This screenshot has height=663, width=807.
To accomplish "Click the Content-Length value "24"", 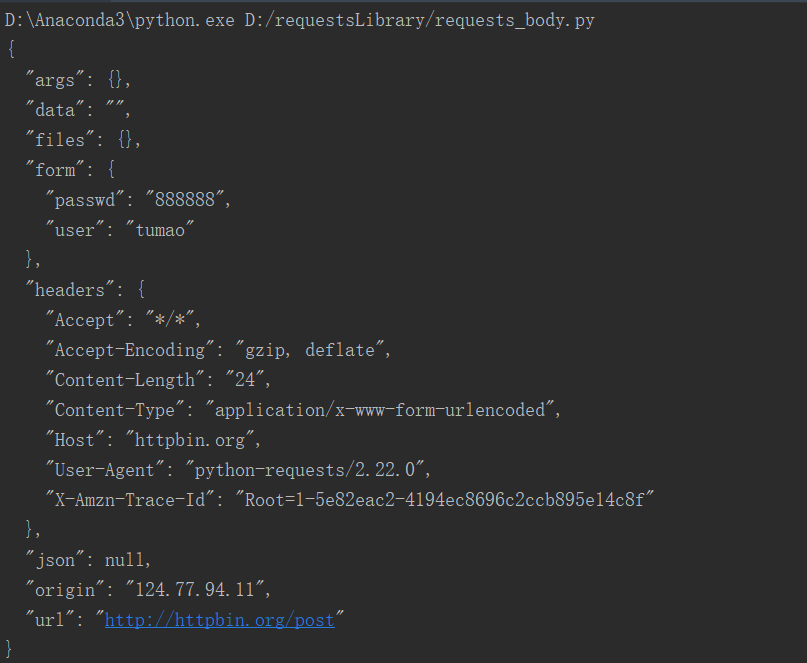I will [245, 380].
